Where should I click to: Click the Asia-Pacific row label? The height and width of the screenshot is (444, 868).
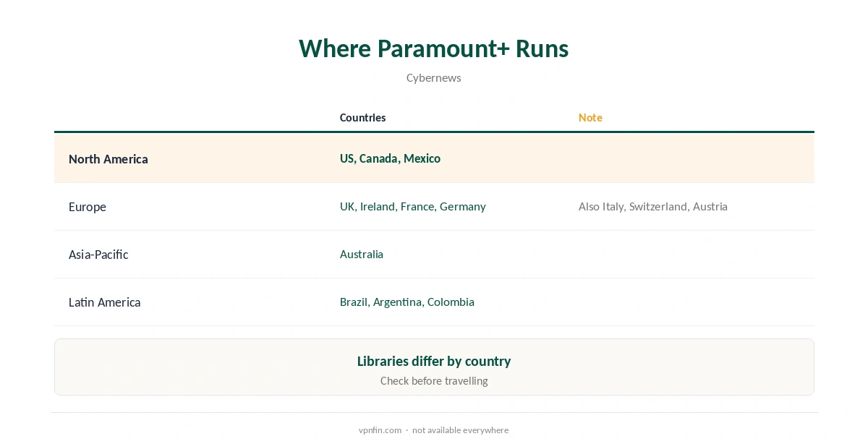pos(98,255)
